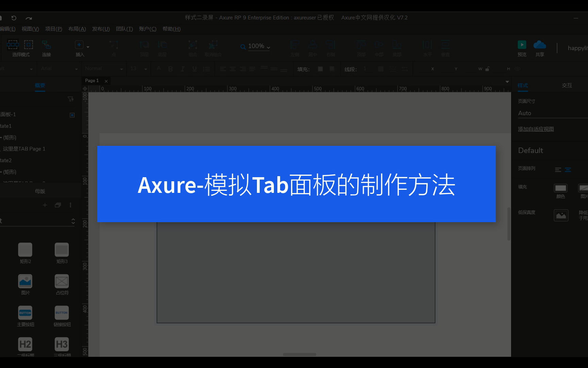Open the insert dropdown arrow
The image size is (588, 368).
coord(88,47)
